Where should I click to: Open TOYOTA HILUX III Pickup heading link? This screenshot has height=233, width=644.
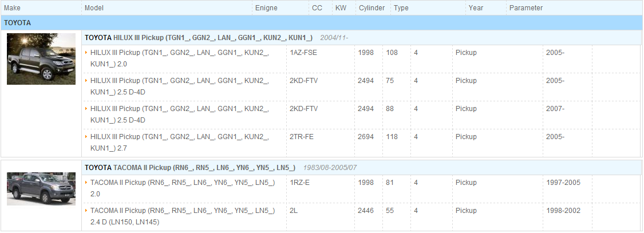[199, 38]
